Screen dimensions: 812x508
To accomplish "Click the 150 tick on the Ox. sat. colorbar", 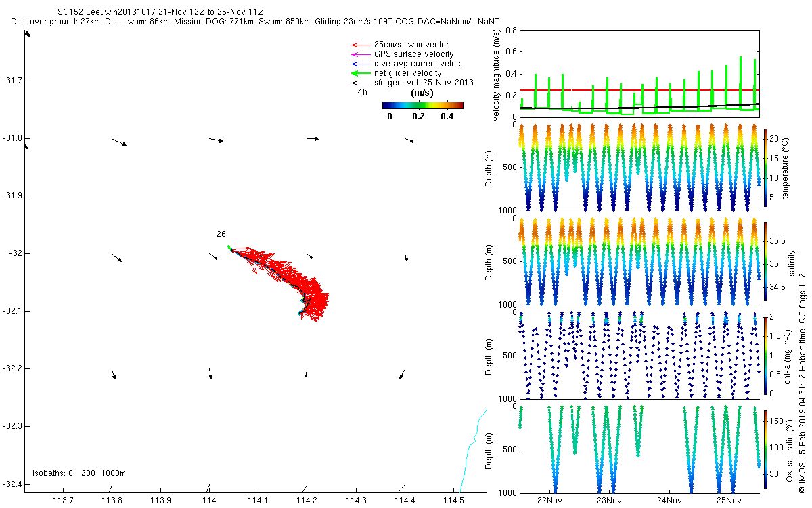I will (x=778, y=423).
